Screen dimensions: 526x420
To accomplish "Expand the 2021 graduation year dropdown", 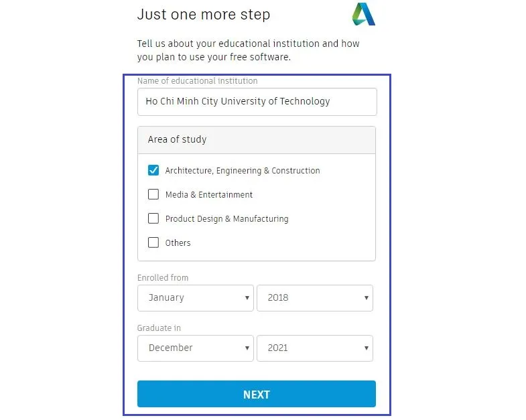I will (x=314, y=348).
